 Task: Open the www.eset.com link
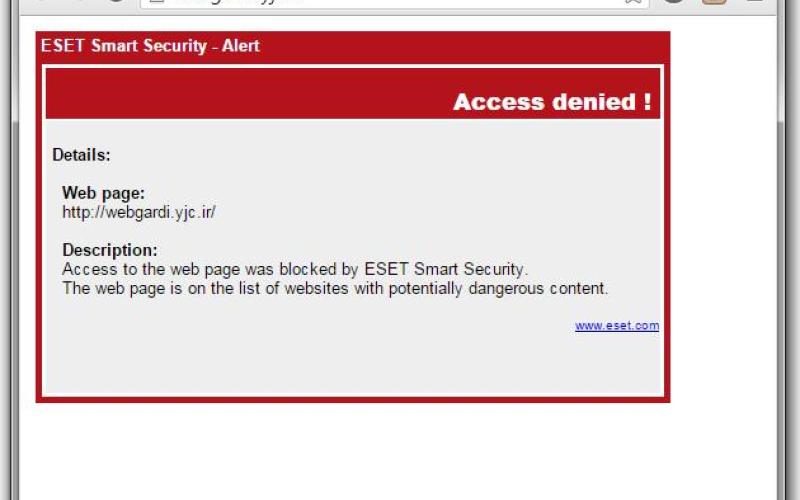[616, 326]
